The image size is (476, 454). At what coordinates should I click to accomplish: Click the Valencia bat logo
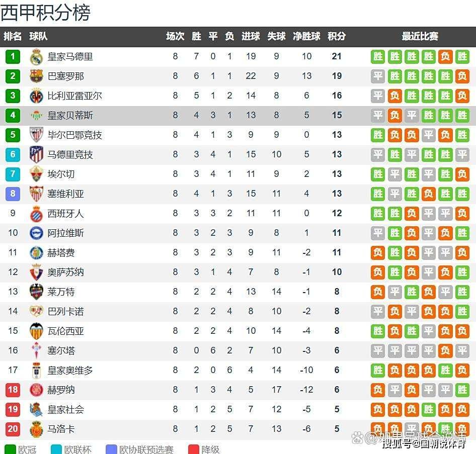click(x=36, y=331)
